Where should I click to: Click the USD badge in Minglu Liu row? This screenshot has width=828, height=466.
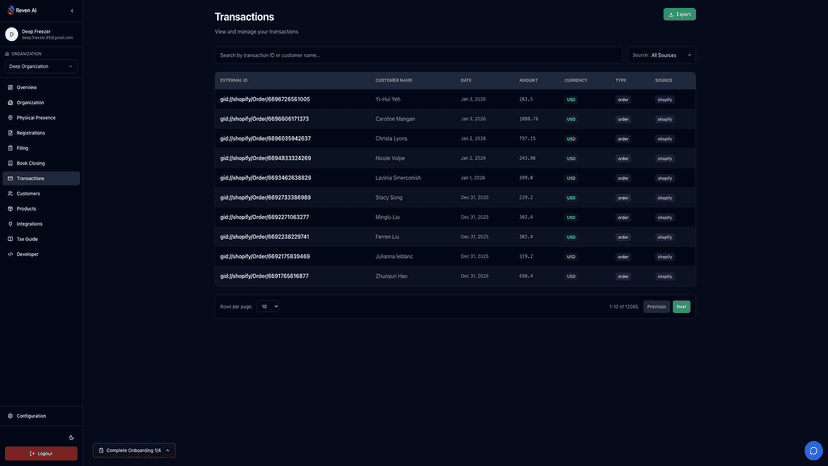571,217
